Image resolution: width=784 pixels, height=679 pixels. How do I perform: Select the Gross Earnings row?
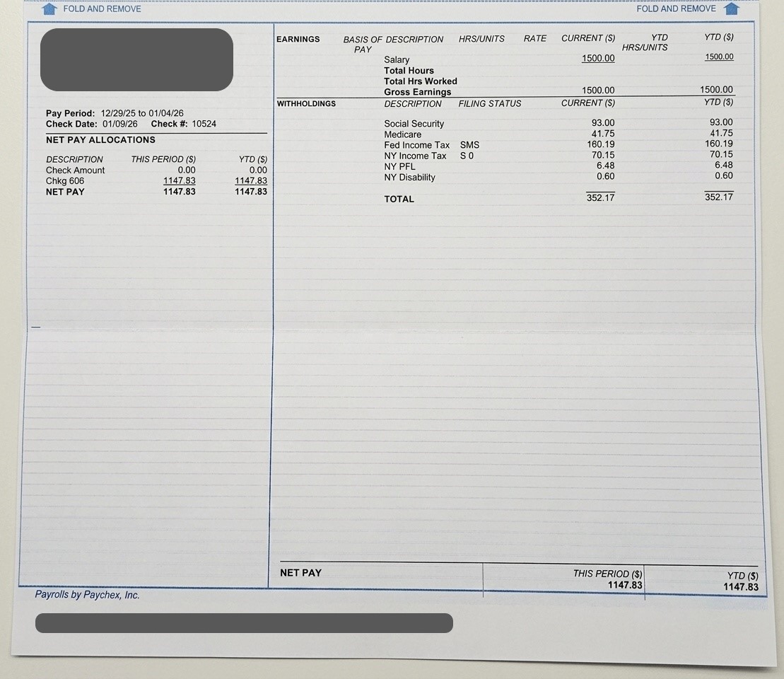pos(417,91)
